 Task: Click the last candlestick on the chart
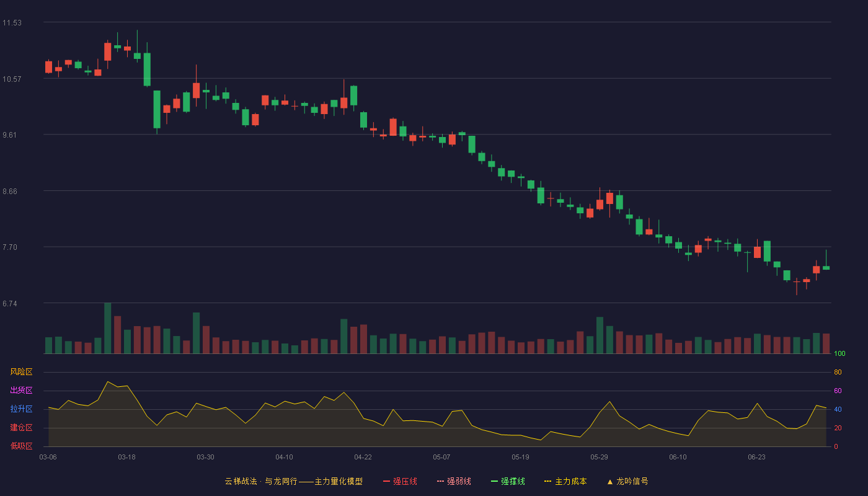[x=826, y=267]
